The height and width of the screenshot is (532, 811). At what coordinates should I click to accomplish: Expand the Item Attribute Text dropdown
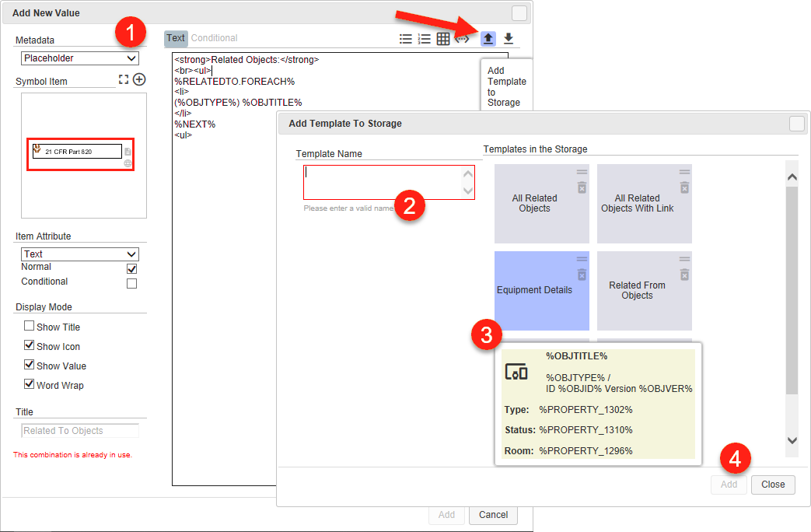[x=79, y=254]
